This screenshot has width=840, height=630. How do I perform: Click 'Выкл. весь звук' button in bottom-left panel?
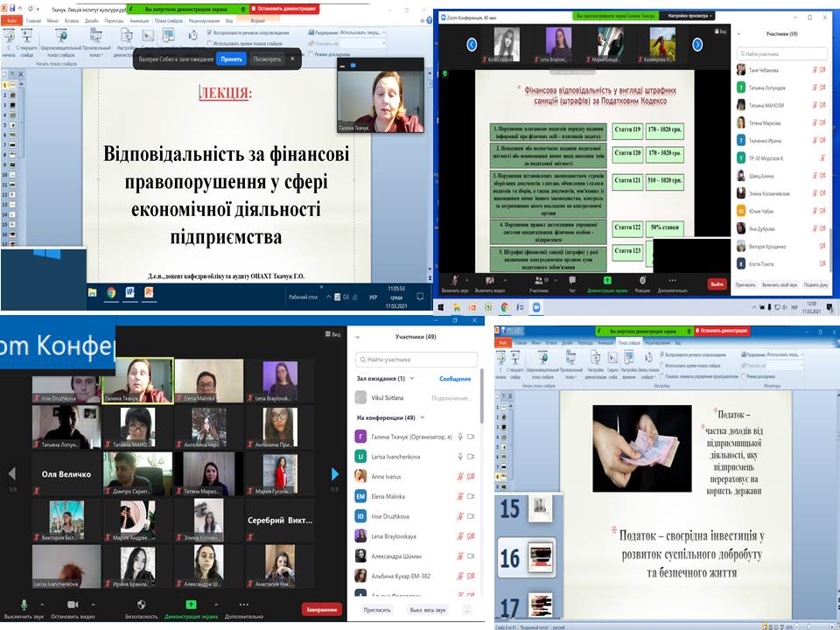tap(427, 610)
